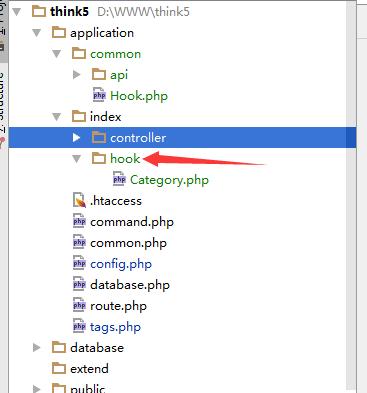367x393 pixels.
Task: Click the PHP icon beside tags.php
Action: [x=79, y=326]
